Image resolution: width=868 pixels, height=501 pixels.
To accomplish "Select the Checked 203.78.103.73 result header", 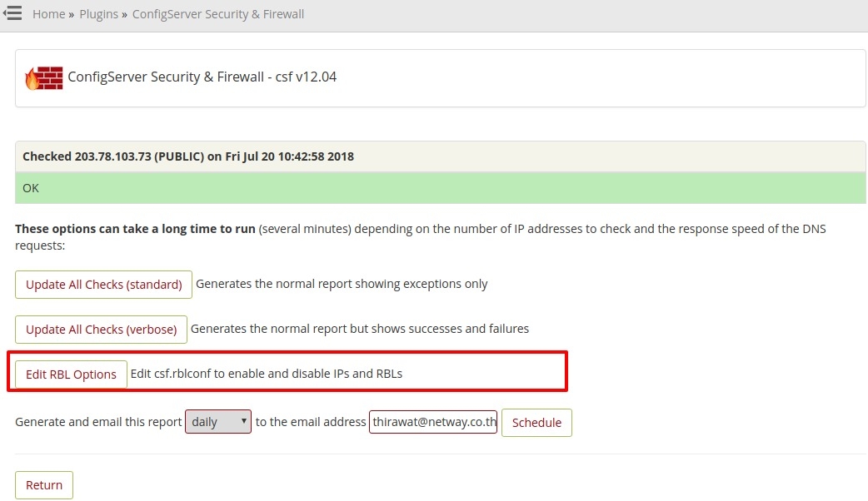I will click(188, 156).
